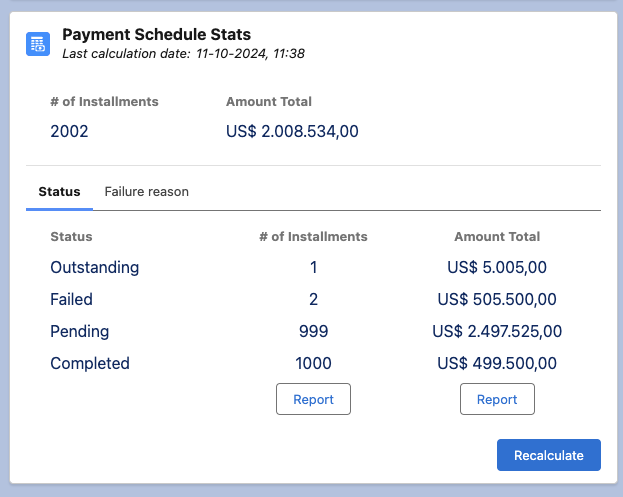The image size is (623, 497).
Task: Click the Completed status row label
Action: click(x=90, y=363)
